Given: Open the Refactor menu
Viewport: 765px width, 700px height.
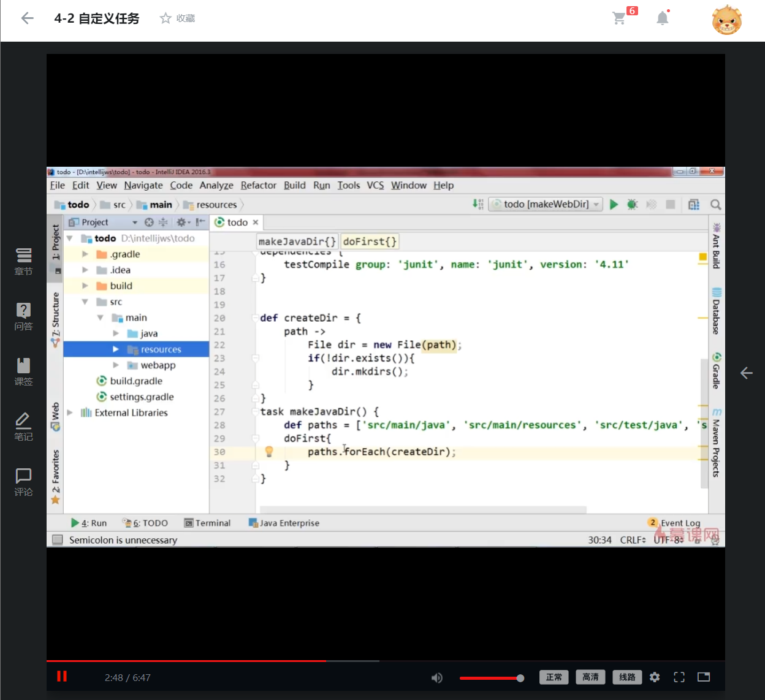Looking at the screenshot, I should click(x=258, y=185).
